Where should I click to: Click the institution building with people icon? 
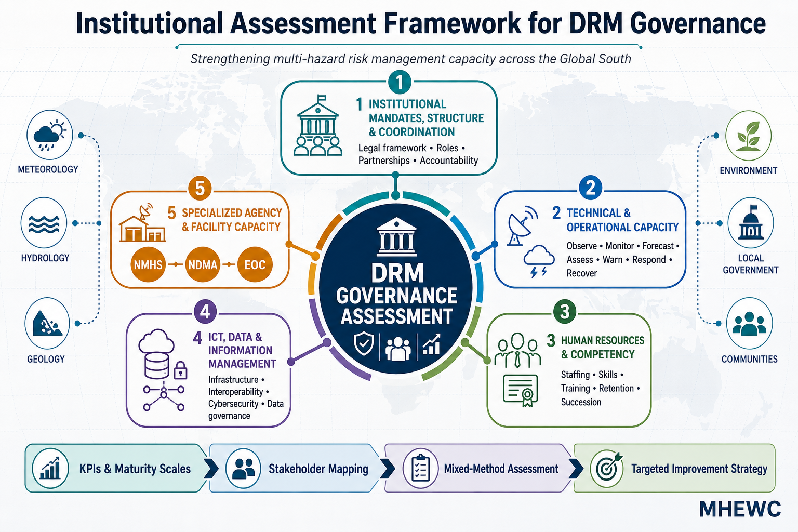point(317,126)
